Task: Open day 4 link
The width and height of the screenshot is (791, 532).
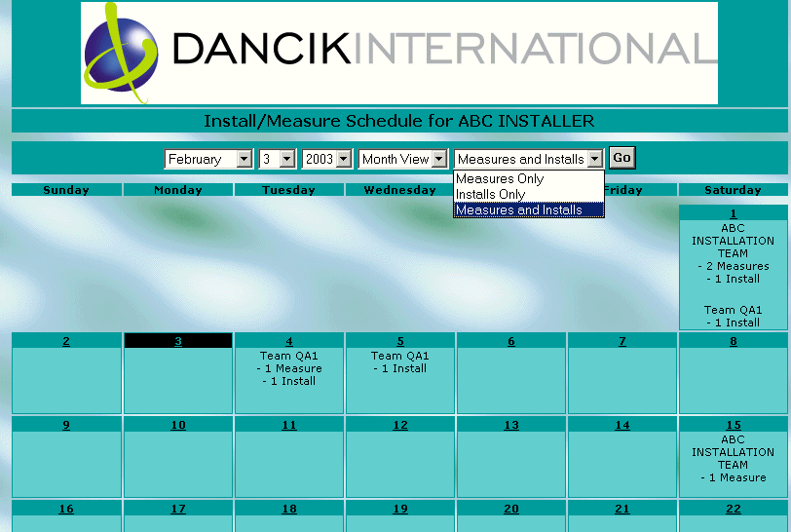Action: point(289,341)
